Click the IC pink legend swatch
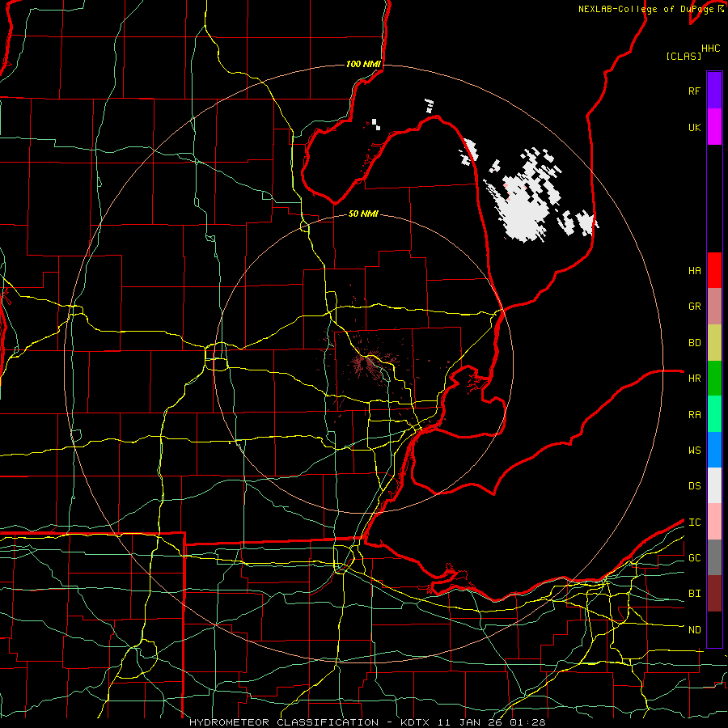The image size is (728, 728). click(x=714, y=522)
